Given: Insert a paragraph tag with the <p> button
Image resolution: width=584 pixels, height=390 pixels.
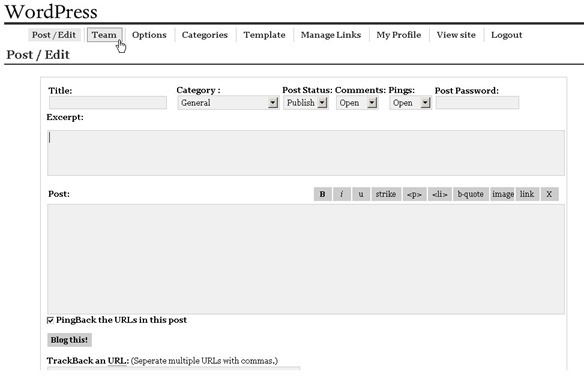Looking at the screenshot, I should tap(415, 194).
